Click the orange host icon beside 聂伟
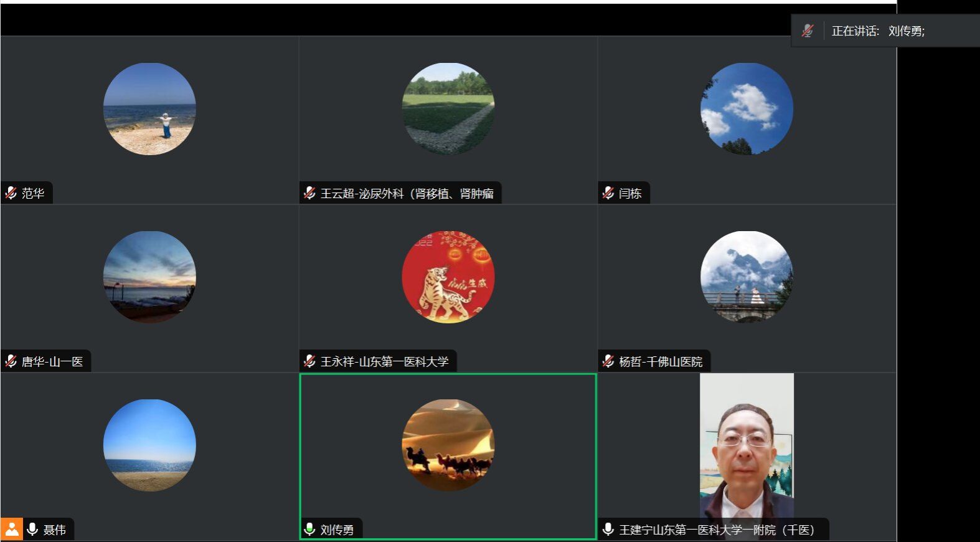Image resolution: width=980 pixels, height=542 pixels. tap(11, 530)
